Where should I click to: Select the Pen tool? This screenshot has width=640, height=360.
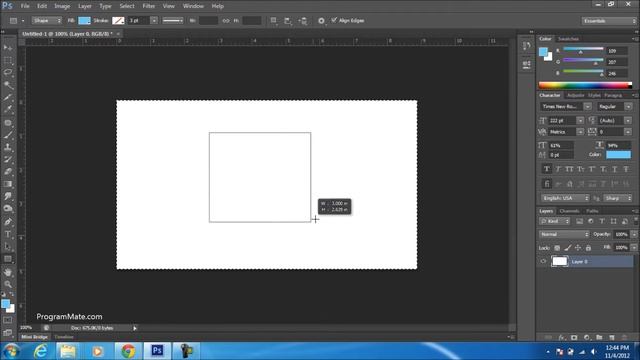pyautogui.click(x=8, y=222)
